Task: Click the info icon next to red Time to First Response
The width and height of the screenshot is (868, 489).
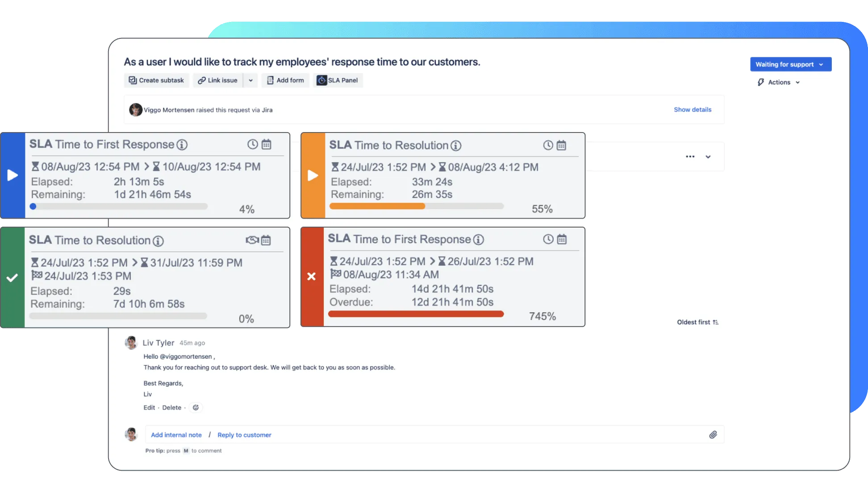Action: point(478,240)
